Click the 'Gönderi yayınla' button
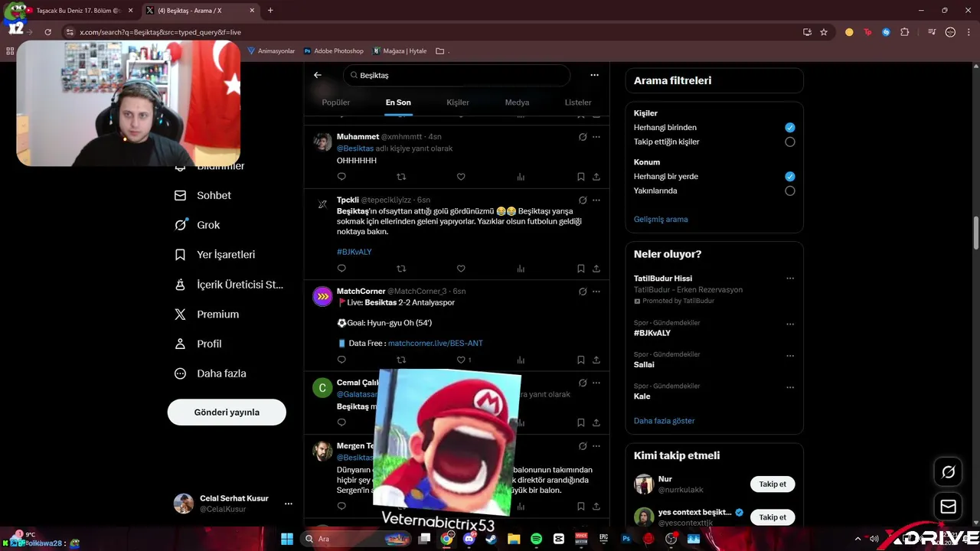Screen dimensions: 980x551 [x=227, y=412]
